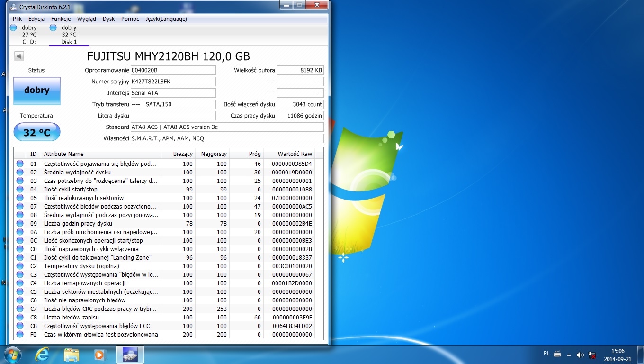Click the status orb for attribute 03
644x364 pixels.
[20, 181]
